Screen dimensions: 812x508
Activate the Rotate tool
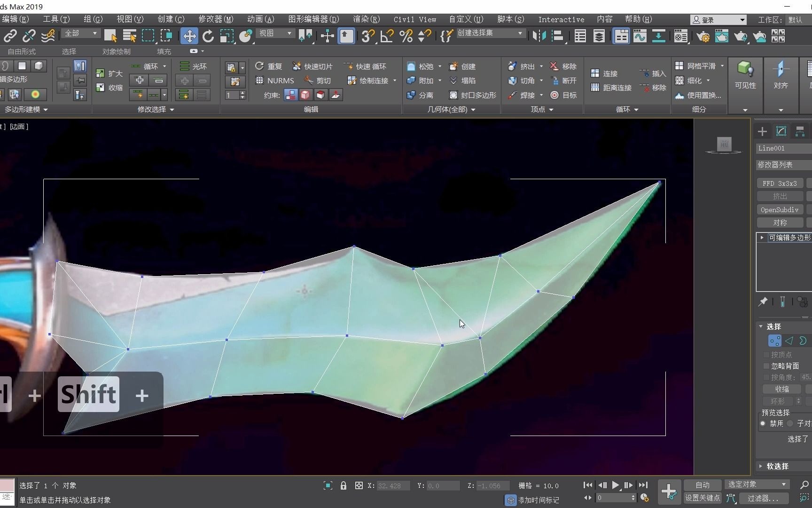click(x=208, y=36)
